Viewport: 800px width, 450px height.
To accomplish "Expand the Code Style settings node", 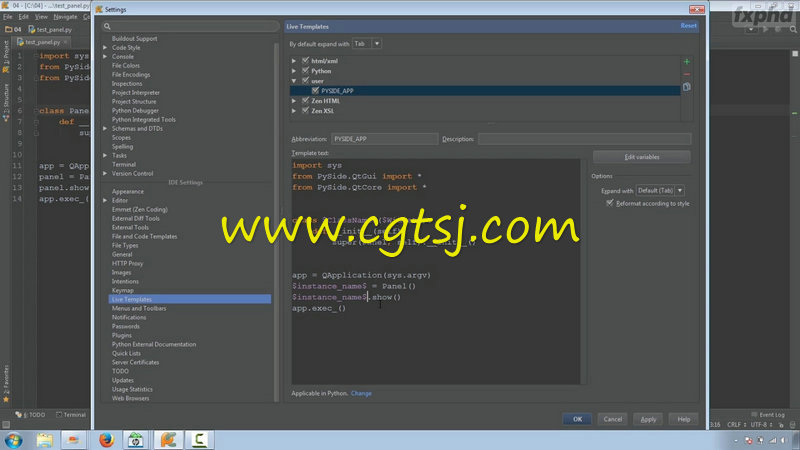I will (105, 47).
